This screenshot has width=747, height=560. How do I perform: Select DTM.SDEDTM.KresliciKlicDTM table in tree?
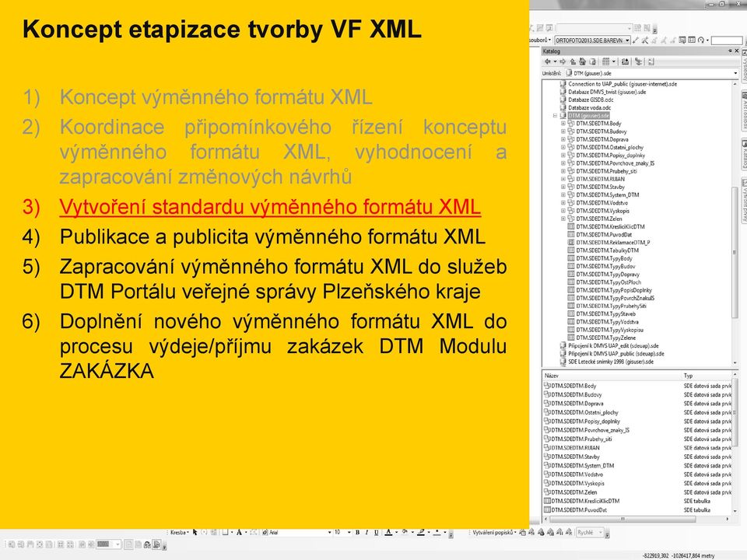[x=610, y=226]
